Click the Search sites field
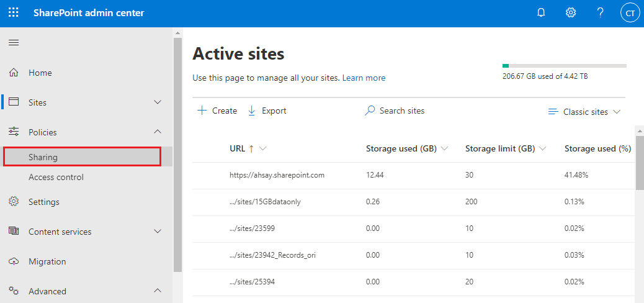Screen dimensions: 644x303 click(401, 111)
